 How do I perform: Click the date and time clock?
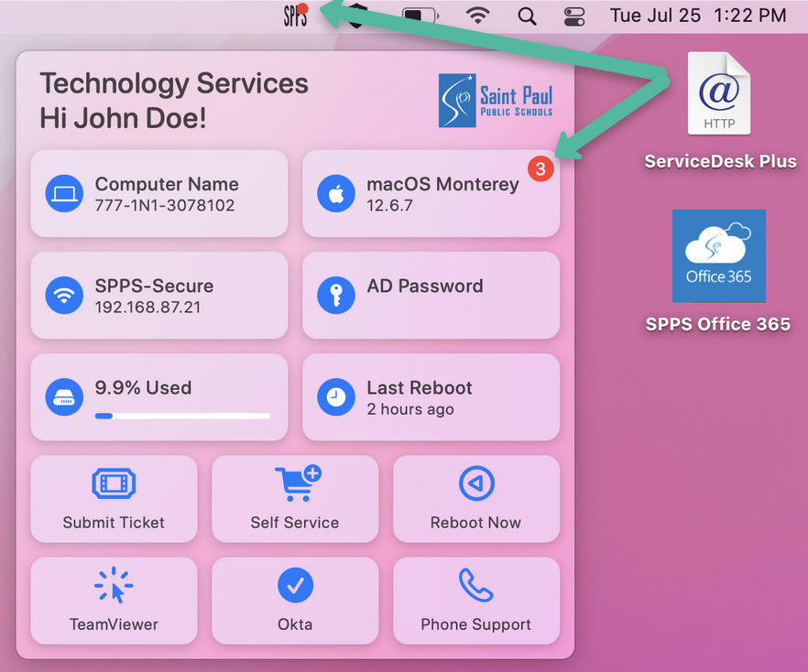pyautogui.click(x=698, y=16)
